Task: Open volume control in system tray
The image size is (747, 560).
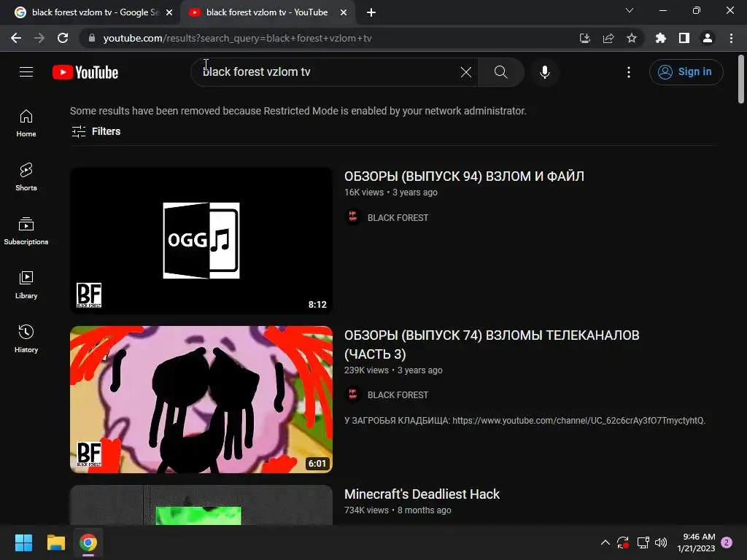Action: coord(661,542)
